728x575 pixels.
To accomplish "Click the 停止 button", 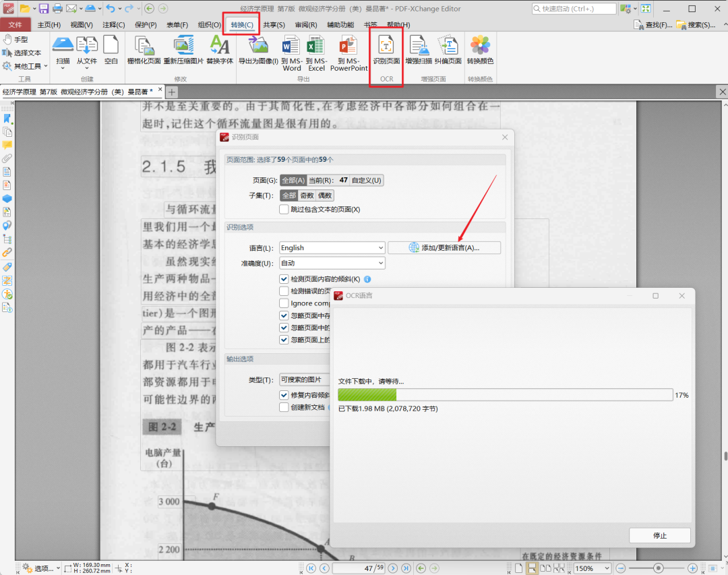I will pyautogui.click(x=659, y=535).
